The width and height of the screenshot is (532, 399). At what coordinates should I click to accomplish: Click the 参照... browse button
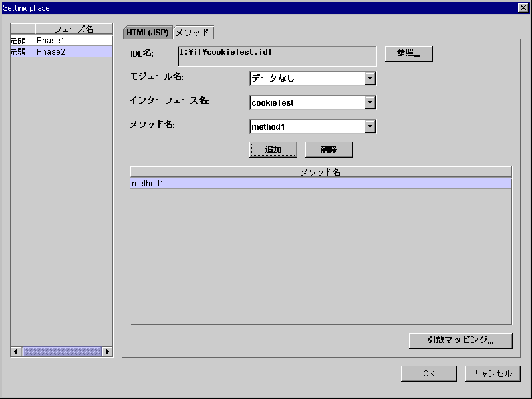coord(408,53)
